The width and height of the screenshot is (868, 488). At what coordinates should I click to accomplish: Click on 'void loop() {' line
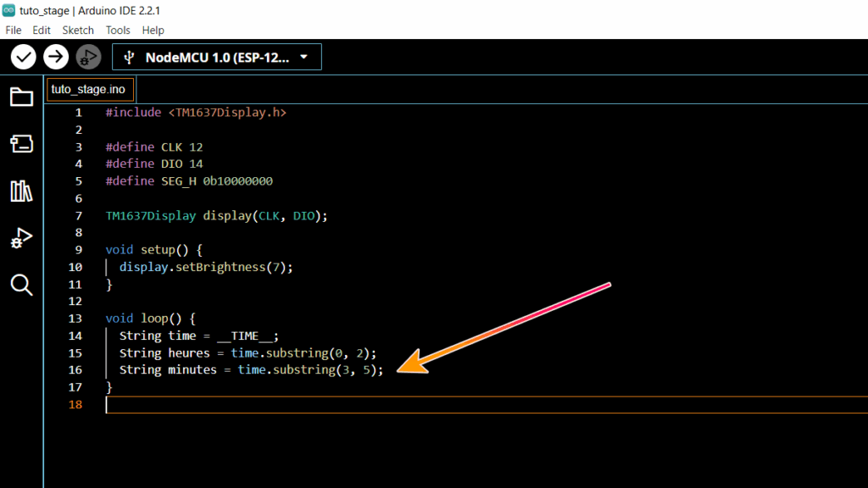[151, 319]
